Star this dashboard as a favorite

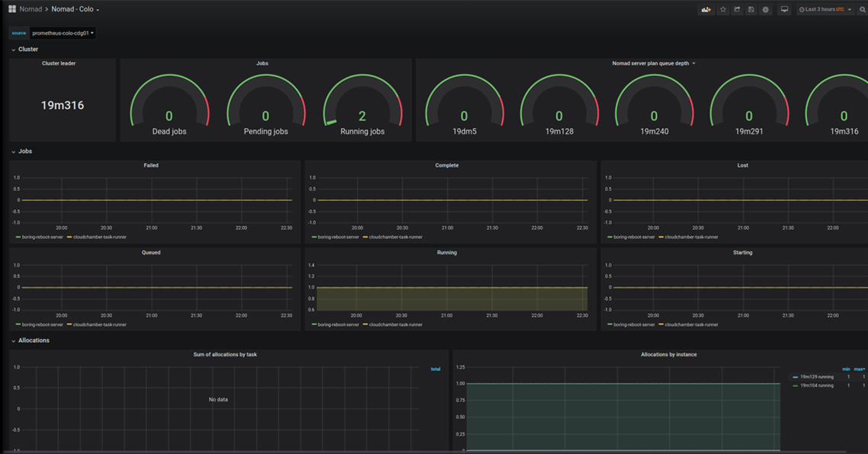[x=723, y=9]
